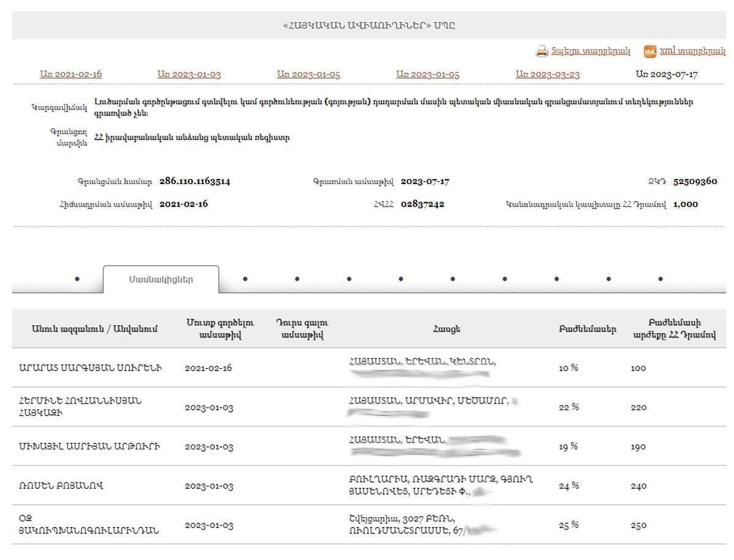
Task: Select the Մասնակիցներ tab
Action: [x=161, y=279]
